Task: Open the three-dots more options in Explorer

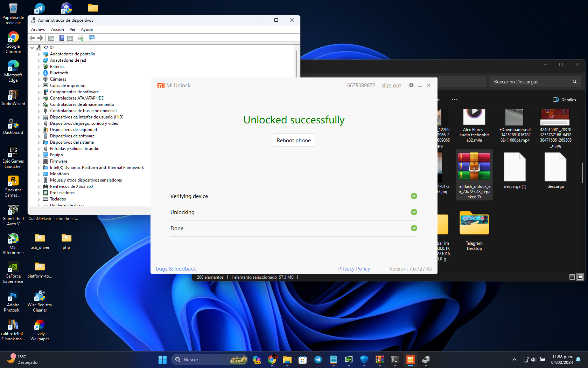Action: tap(454, 100)
